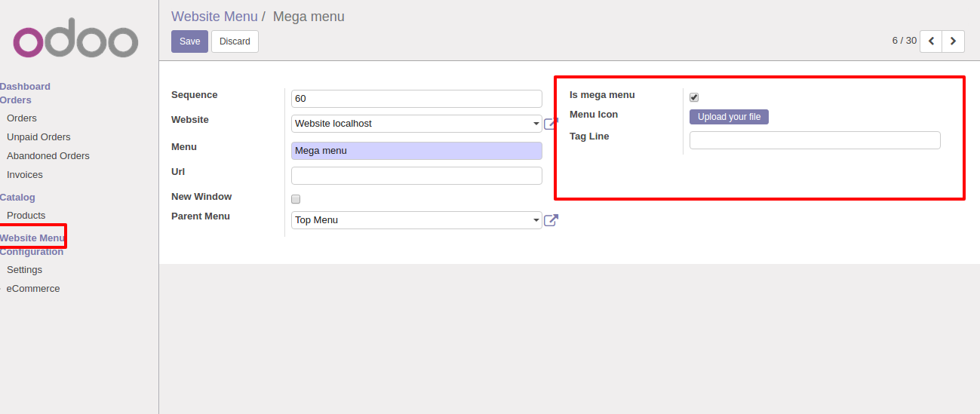
Task: Go to previous record arrow
Action: pos(931,41)
